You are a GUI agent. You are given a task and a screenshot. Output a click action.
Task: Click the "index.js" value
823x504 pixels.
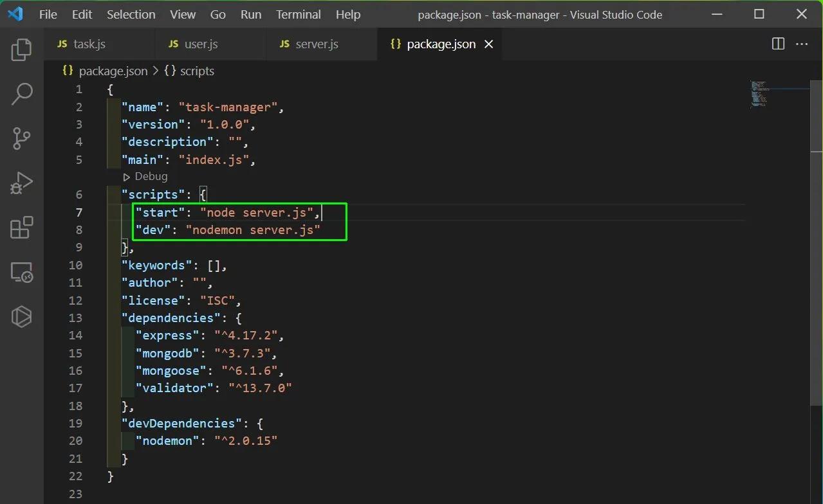point(214,159)
